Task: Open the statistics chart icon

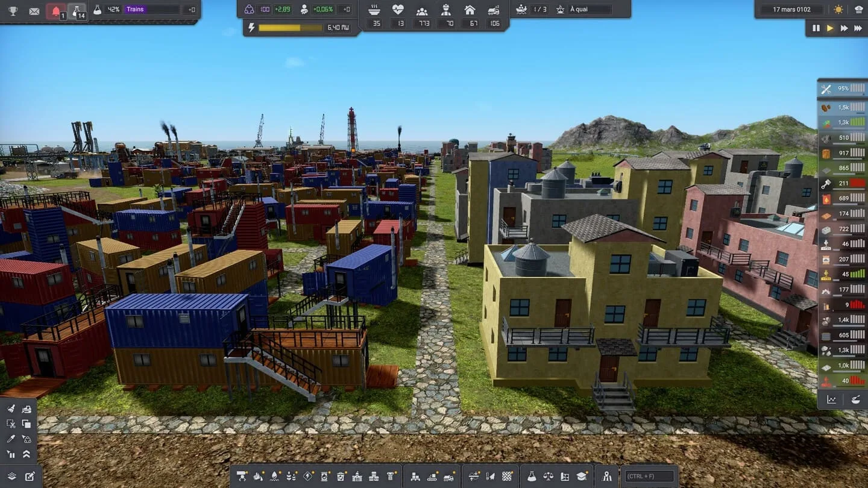Action: point(831,399)
